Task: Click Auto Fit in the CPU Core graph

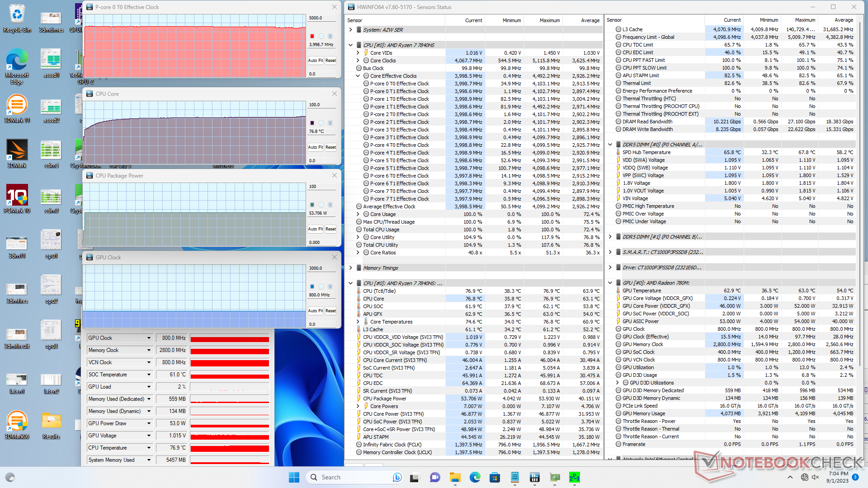Action: pyautogui.click(x=315, y=147)
